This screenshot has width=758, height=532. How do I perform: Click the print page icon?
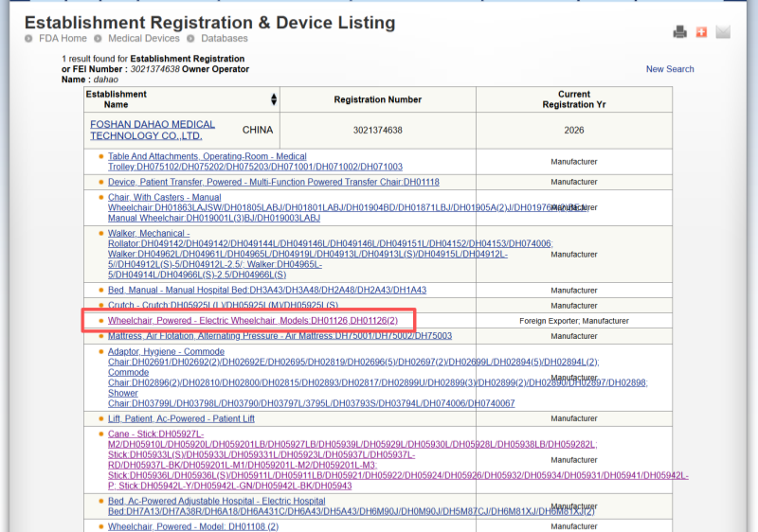pyautogui.click(x=679, y=32)
